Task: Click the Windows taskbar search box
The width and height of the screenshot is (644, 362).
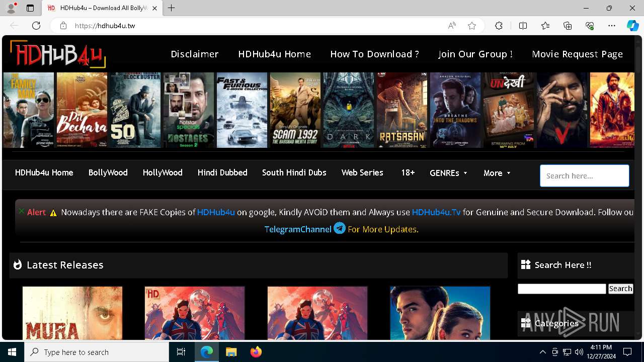Action: coord(97,352)
